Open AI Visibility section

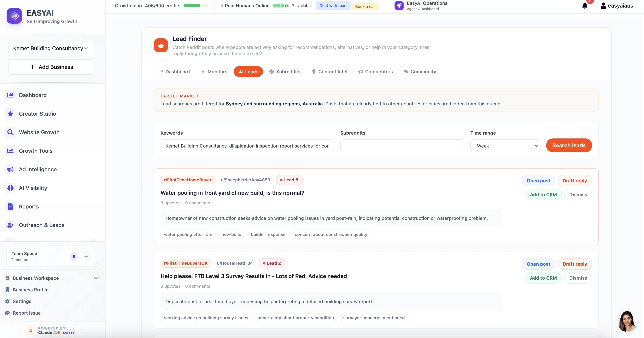coord(33,188)
